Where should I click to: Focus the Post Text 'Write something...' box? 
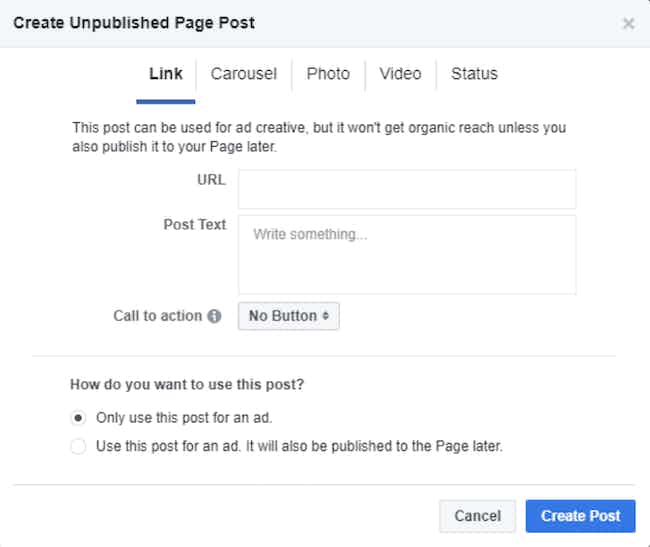point(406,254)
